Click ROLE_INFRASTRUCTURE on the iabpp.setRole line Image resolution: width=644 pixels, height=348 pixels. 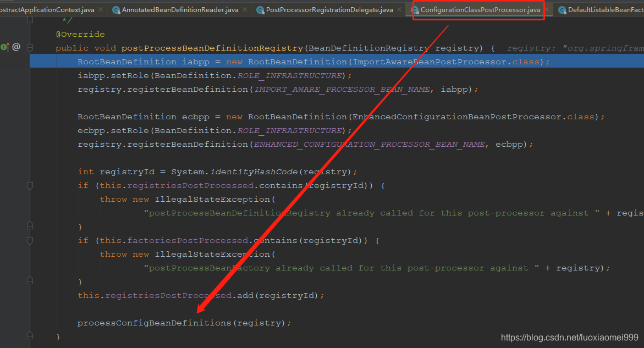coord(289,75)
